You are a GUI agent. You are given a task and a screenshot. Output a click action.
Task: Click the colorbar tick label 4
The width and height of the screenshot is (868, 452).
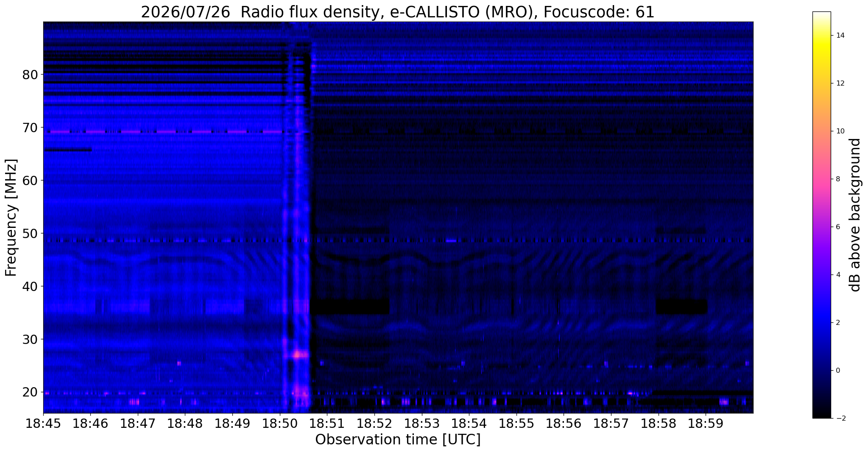pos(837,275)
